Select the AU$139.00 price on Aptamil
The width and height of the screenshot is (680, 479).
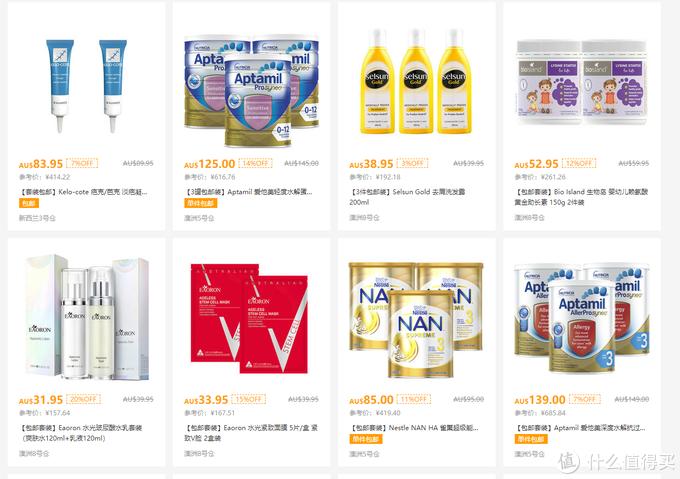click(540, 400)
